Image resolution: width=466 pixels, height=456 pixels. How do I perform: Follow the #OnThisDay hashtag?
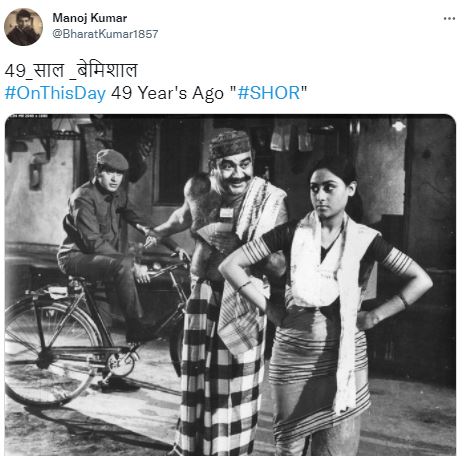55,93
